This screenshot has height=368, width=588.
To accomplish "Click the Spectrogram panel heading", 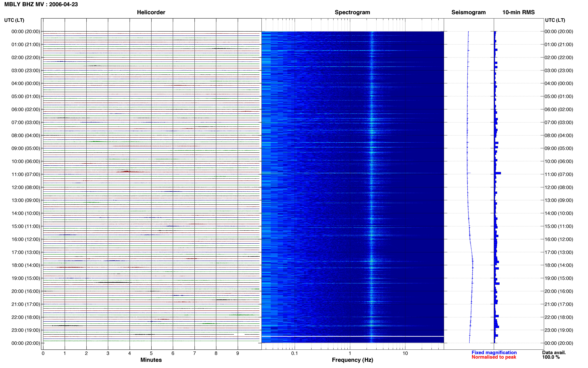I will [352, 12].
